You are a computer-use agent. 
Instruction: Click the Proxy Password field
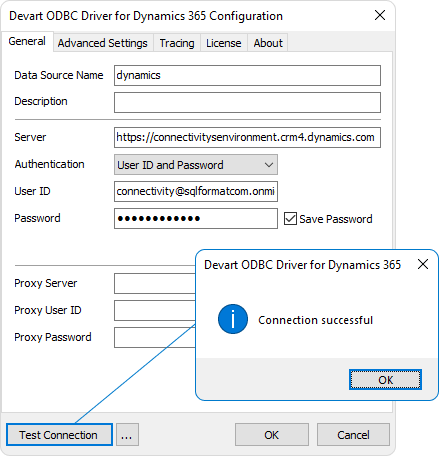point(155,338)
